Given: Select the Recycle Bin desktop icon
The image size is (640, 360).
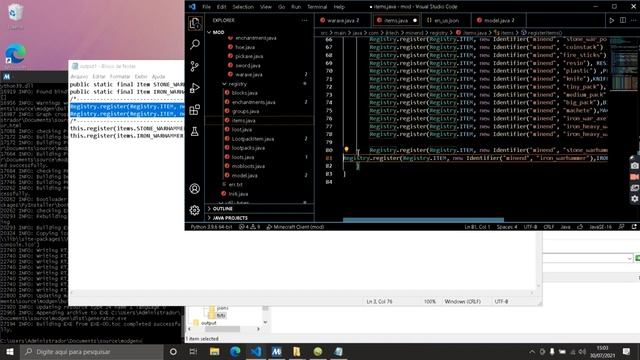Looking at the screenshot, I should [x=16, y=16].
